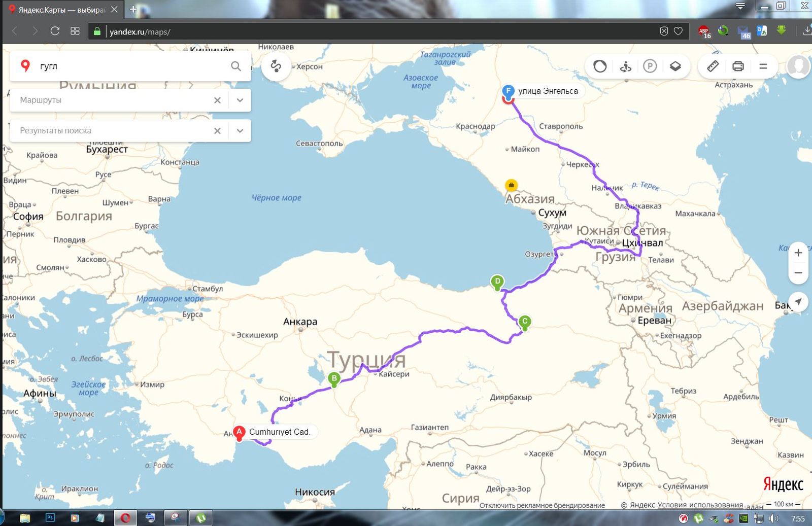
Task: Click the Краснодар city label
Action: click(475, 126)
